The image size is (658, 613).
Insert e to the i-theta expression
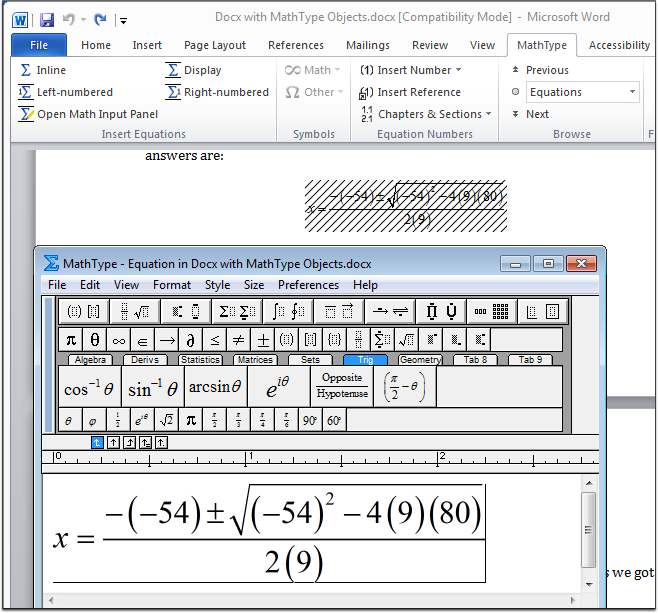point(279,386)
